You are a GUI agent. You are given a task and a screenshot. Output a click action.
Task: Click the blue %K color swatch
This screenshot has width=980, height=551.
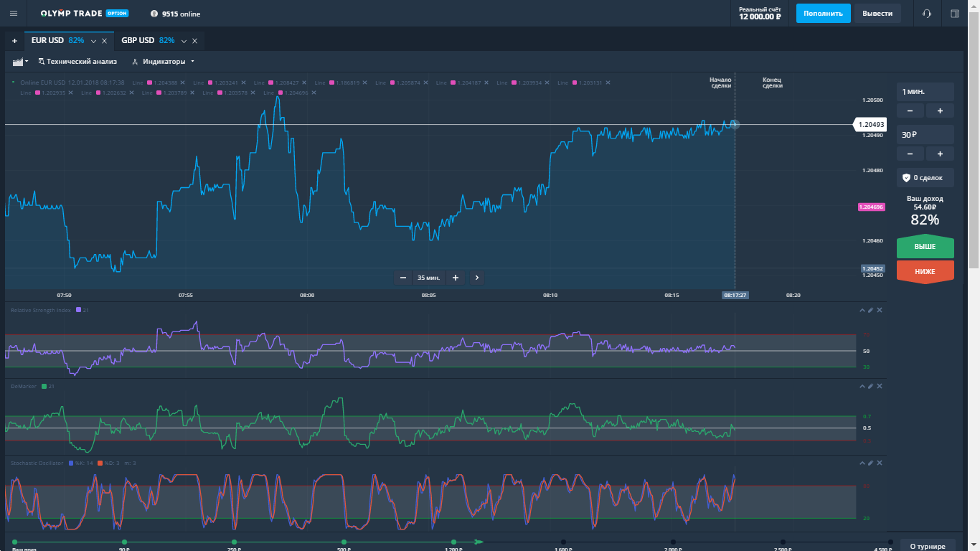70,463
